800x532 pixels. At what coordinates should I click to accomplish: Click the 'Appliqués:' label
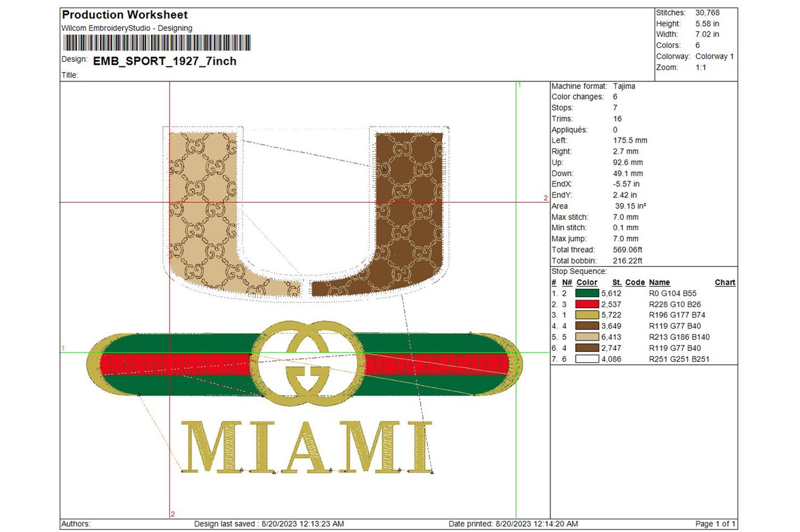[569, 130]
